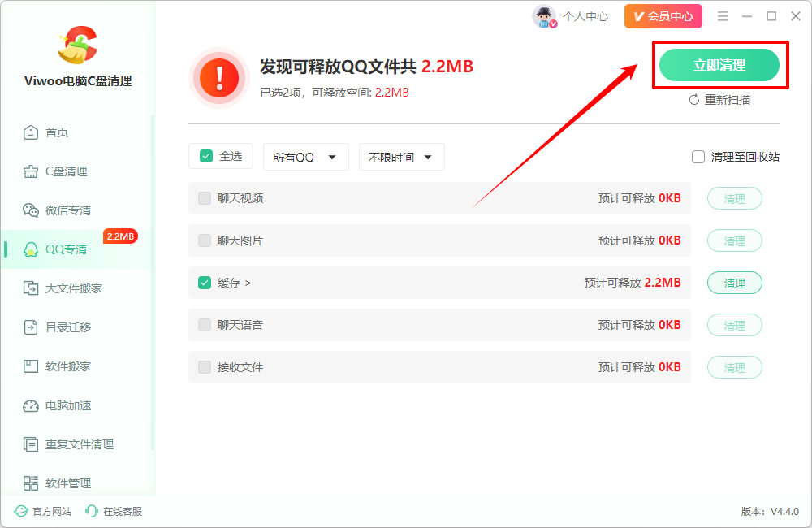Expand the 缓存 details chevron
The image size is (812, 528).
(x=248, y=283)
